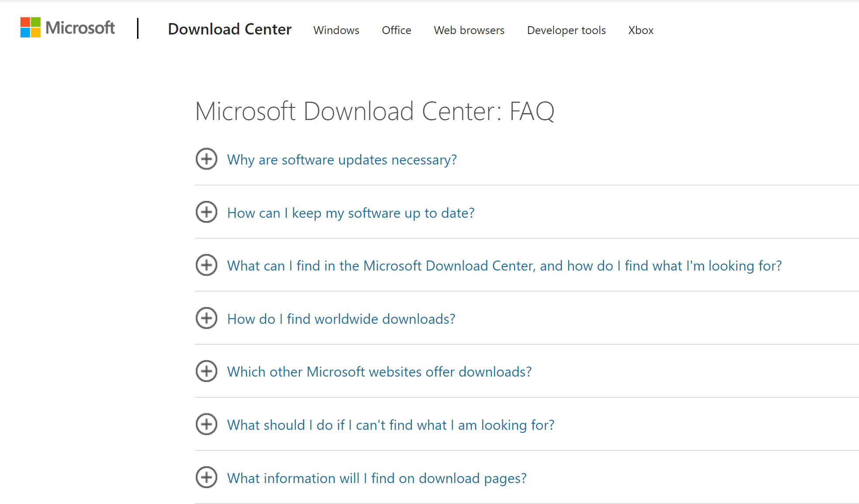The width and height of the screenshot is (859, 504).
Task: Expand plus icon for what can I find question
Action: [x=206, y=265]
